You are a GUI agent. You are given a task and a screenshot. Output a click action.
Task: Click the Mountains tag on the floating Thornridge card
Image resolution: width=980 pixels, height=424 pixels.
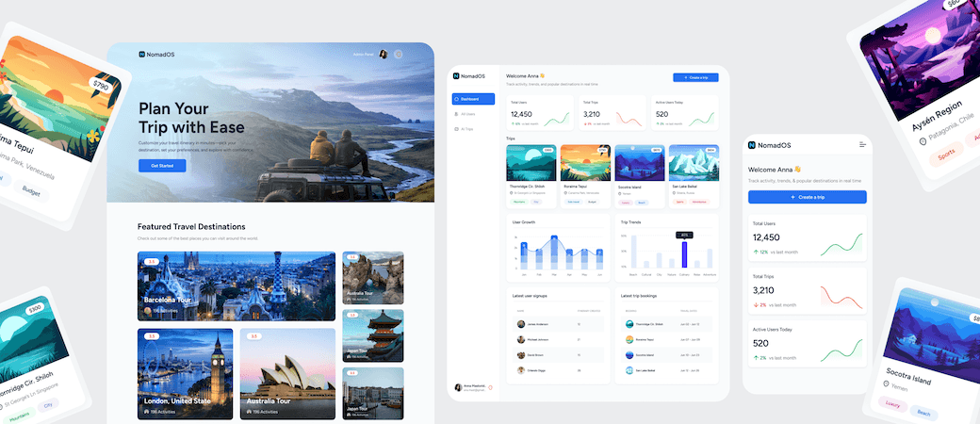(19, 414)
